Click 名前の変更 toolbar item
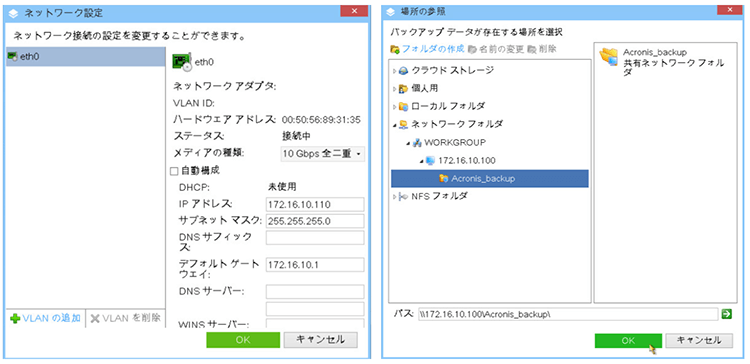The height and width of the screenshot is (364, 750). click(x=501, y=49)
